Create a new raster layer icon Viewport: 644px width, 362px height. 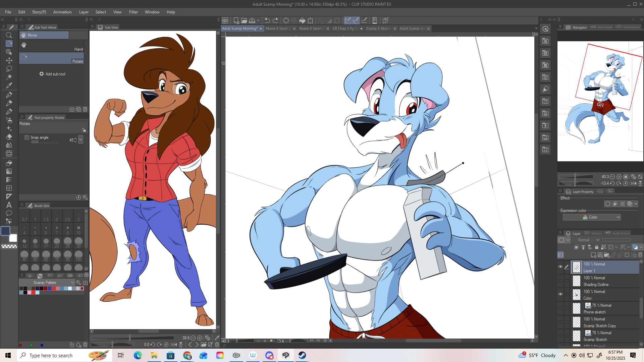click(593, 255)
